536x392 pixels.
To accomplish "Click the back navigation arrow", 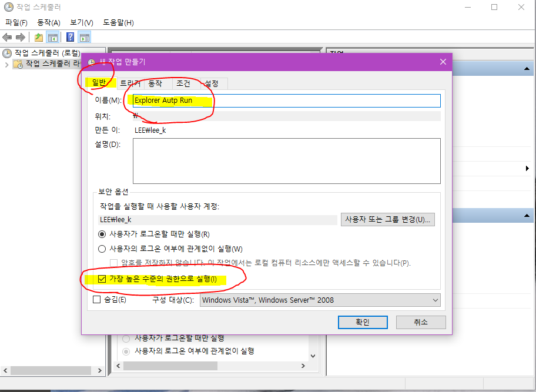I will point(7,36).
